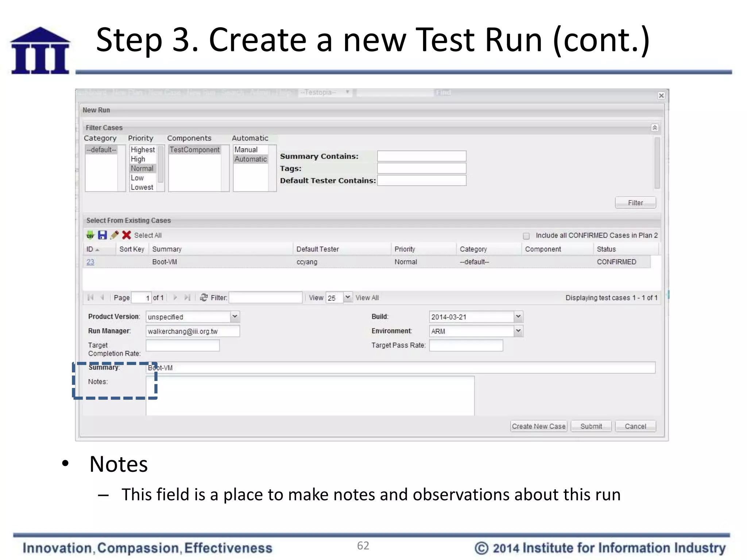747x560 pixels.
Task: Select Manual in Automatic list
Action: coord(251,150)
